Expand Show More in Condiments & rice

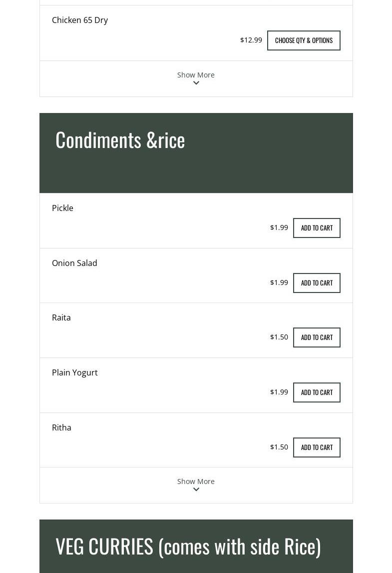tap(196, 481)
